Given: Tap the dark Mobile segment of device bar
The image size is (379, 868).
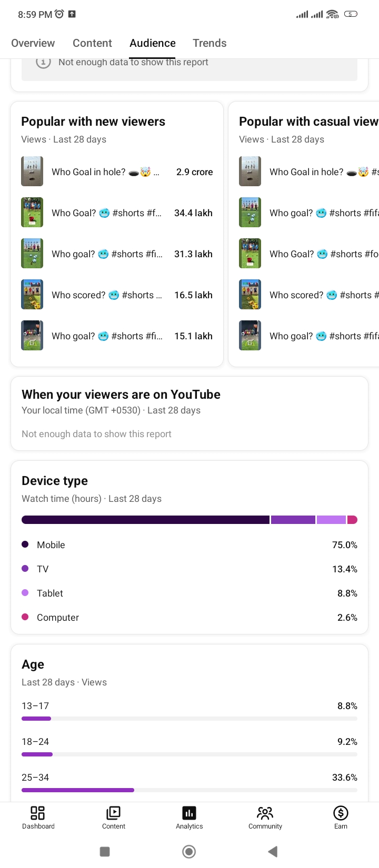Looking at the screenshot, I should [x=145, y=520].
